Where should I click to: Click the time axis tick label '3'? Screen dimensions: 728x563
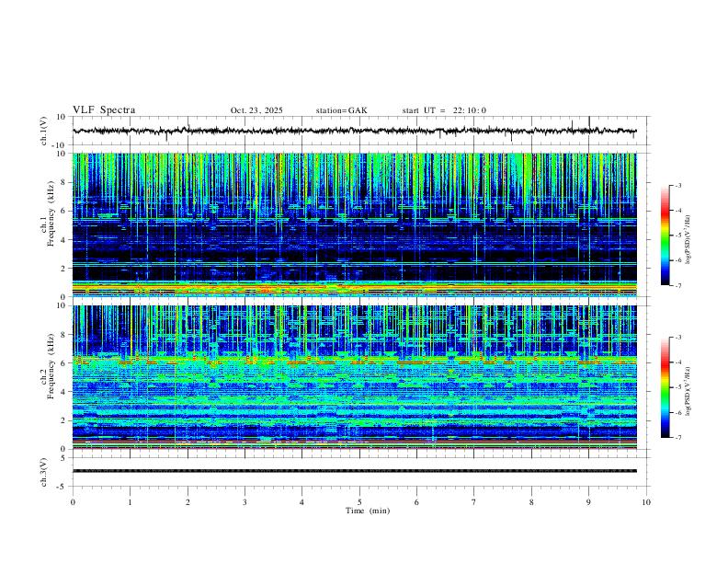pos(245,502)
